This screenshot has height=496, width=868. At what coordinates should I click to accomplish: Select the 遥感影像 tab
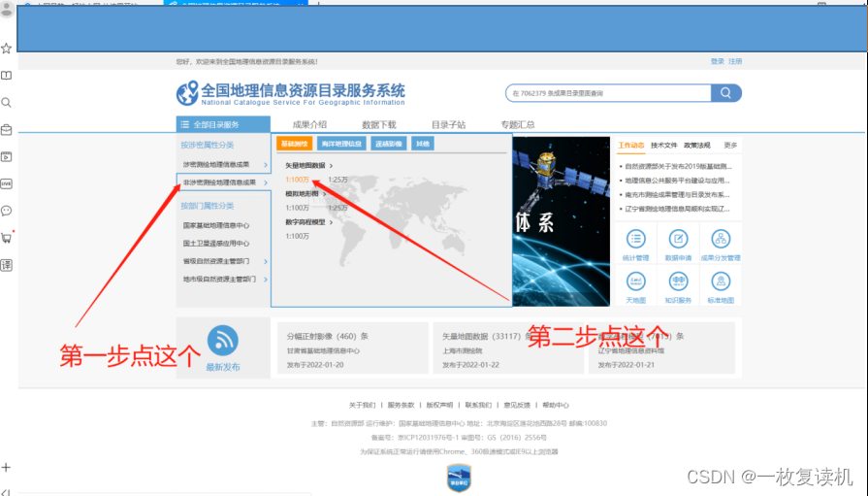click(x=389, y=144)
